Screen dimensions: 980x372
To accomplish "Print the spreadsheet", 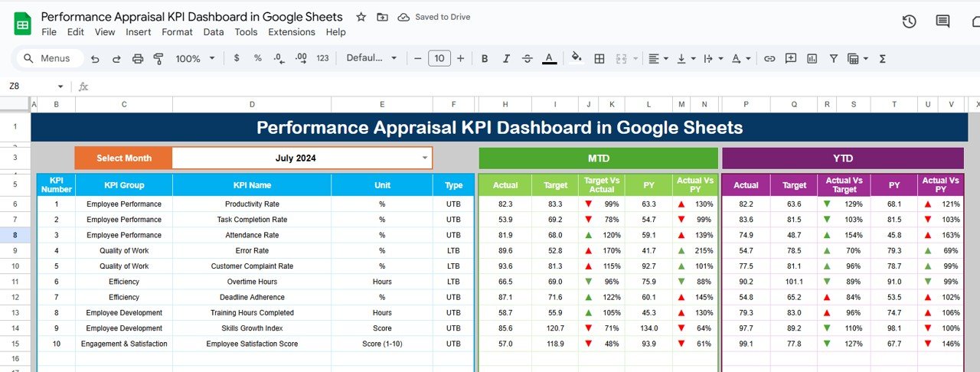I will coord(138,58).
